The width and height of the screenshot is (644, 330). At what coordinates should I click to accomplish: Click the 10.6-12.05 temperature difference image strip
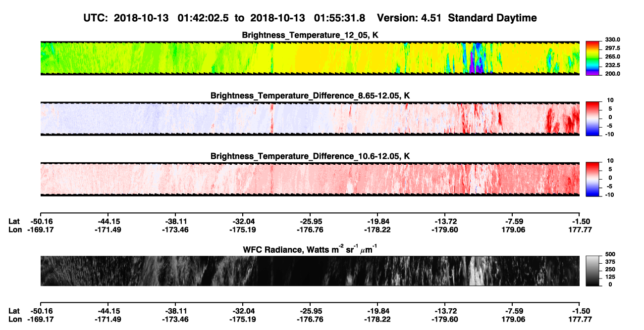[310, 179]
